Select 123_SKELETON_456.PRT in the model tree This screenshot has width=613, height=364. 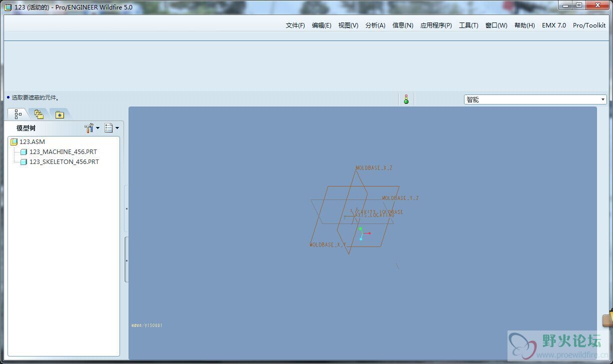click(64, 162)
